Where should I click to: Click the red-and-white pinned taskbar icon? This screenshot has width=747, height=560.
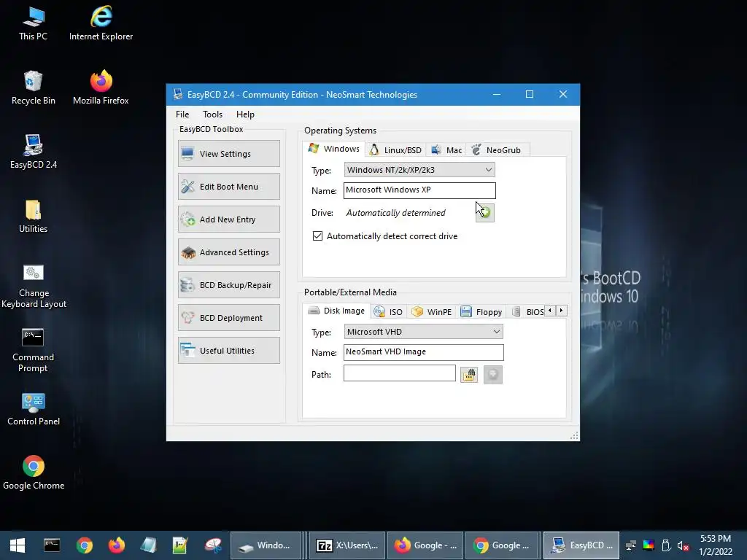click(213, 545)
